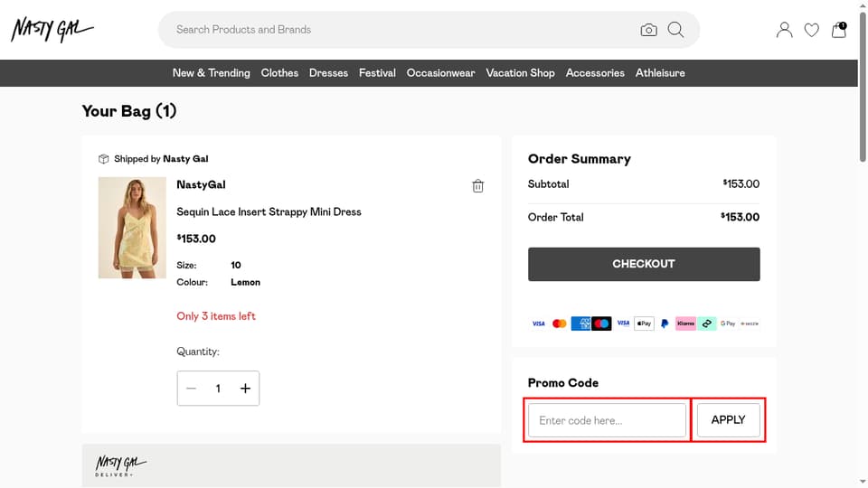Click the 'Only 3 items left' text
The image size is (868, 488).
tap(216, 316)
